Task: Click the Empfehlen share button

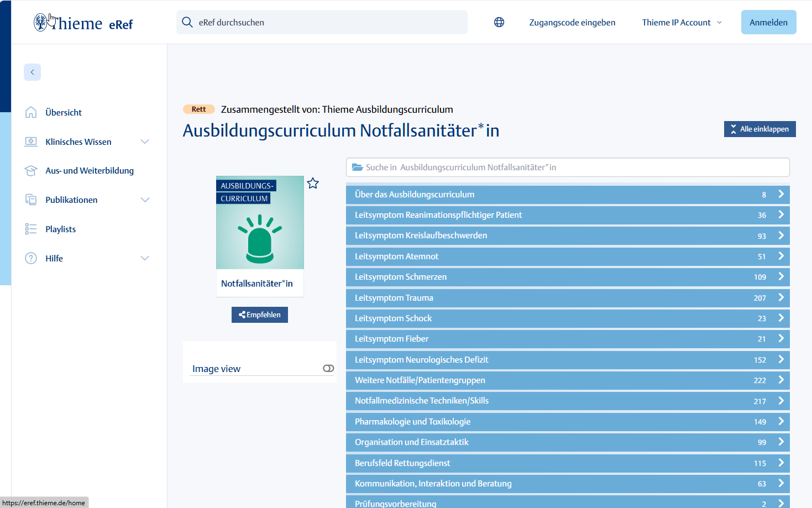Action: [x=260, y=315]
